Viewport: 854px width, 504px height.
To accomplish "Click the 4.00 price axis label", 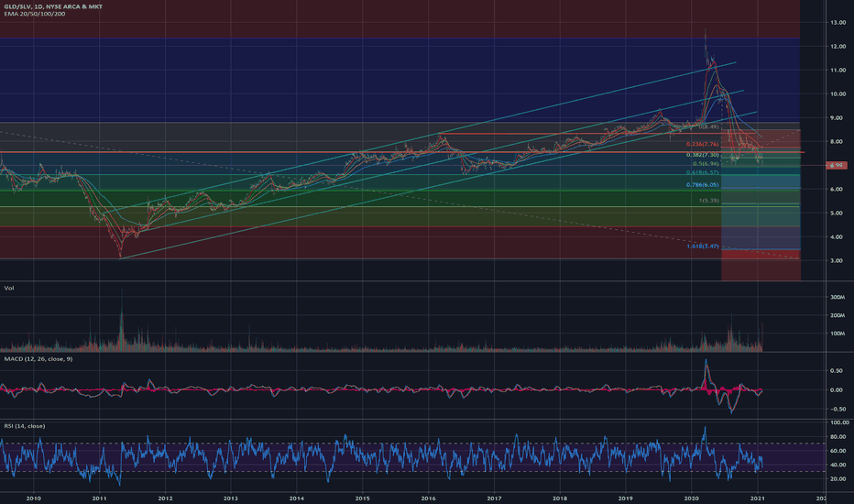I will pyautogui.click(x=838, y=237).
